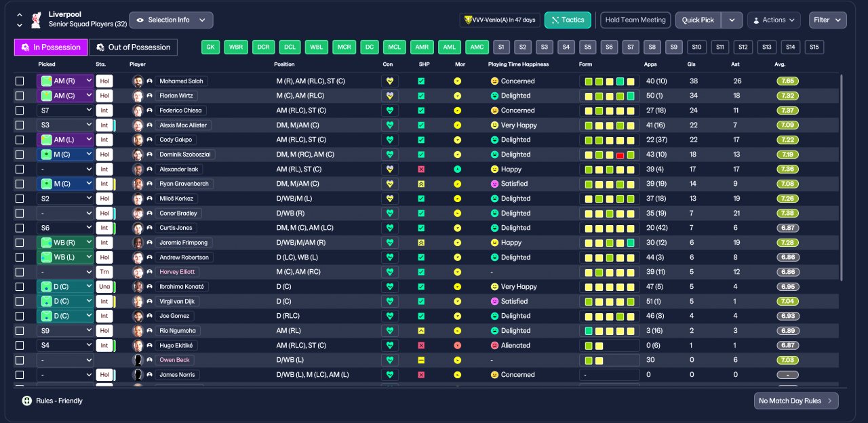Sort by the Avg. column header
This screenshot has width=868, height=423.
tap(780, 64)
